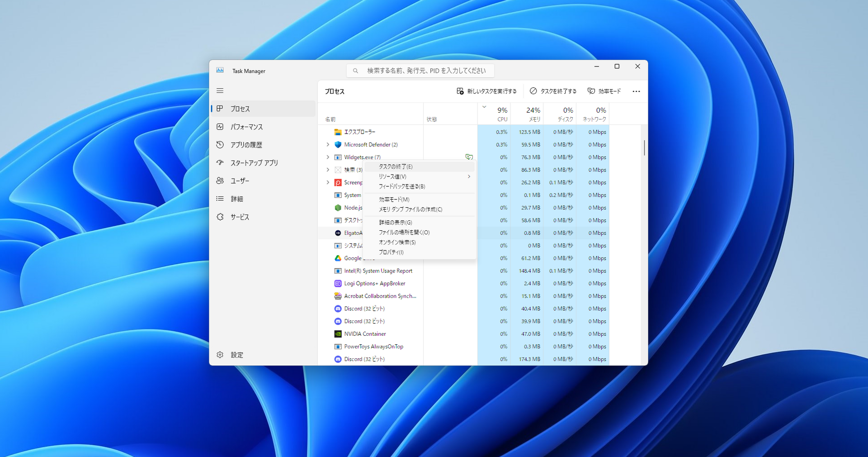The image size is (868, 457).
Task: Expand the Microsoft Defender (2) group
Action: (x=328, y=145)
